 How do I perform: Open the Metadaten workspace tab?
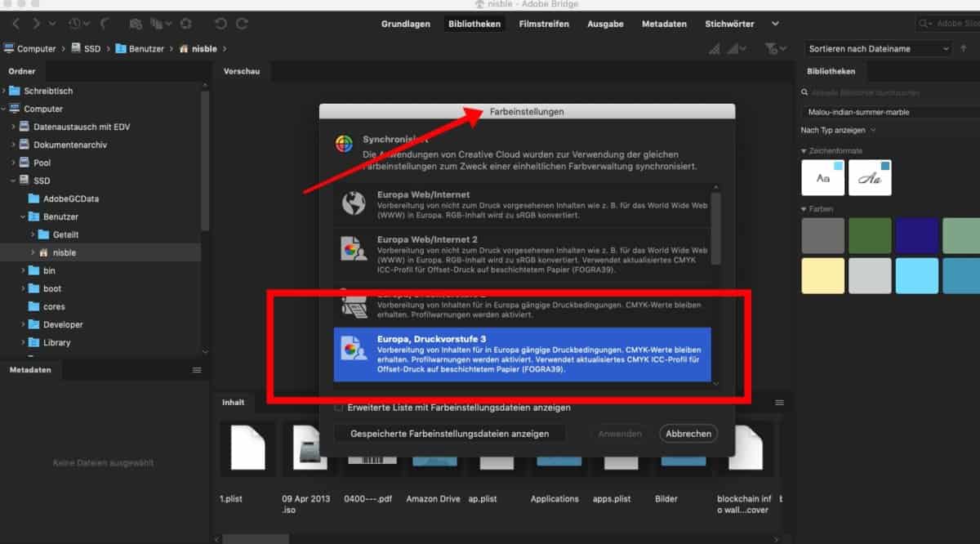(664, 24)
